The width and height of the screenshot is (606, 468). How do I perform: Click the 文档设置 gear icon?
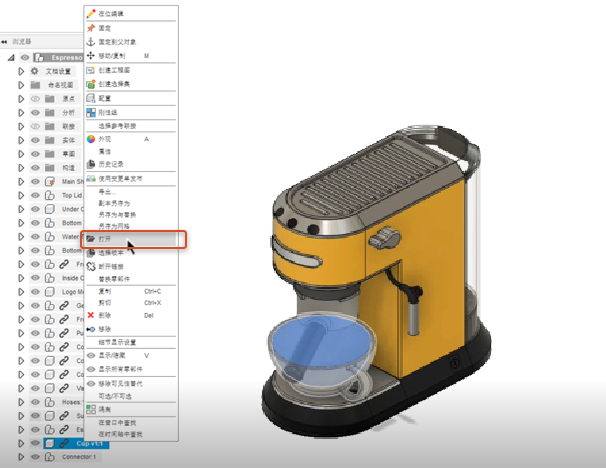pyautogui.click(x=35, y=71)
